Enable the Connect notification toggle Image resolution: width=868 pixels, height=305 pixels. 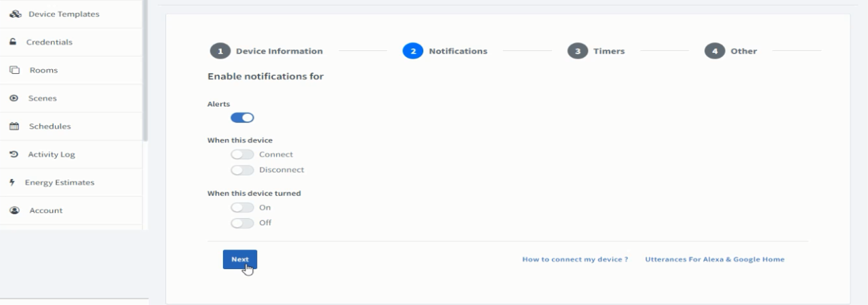[242, 155]
